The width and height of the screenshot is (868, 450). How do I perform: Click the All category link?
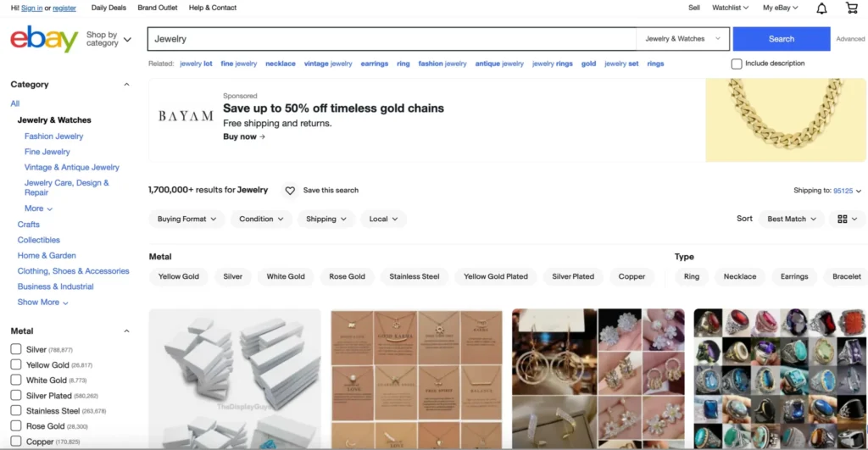(x=15, y=103)
